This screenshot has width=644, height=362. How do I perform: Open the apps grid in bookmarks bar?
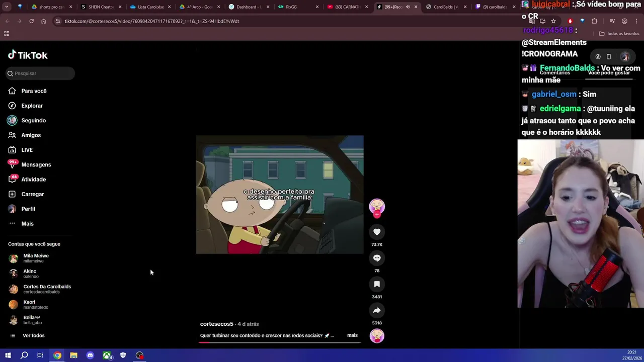(x=7, y=34)
